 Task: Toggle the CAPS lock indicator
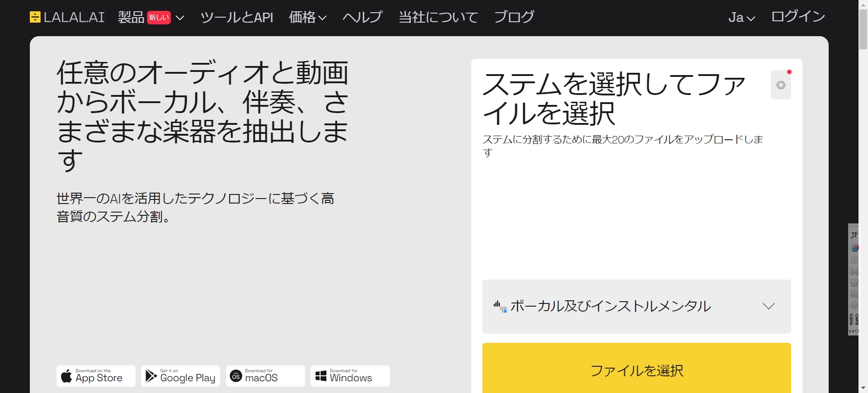856,319
